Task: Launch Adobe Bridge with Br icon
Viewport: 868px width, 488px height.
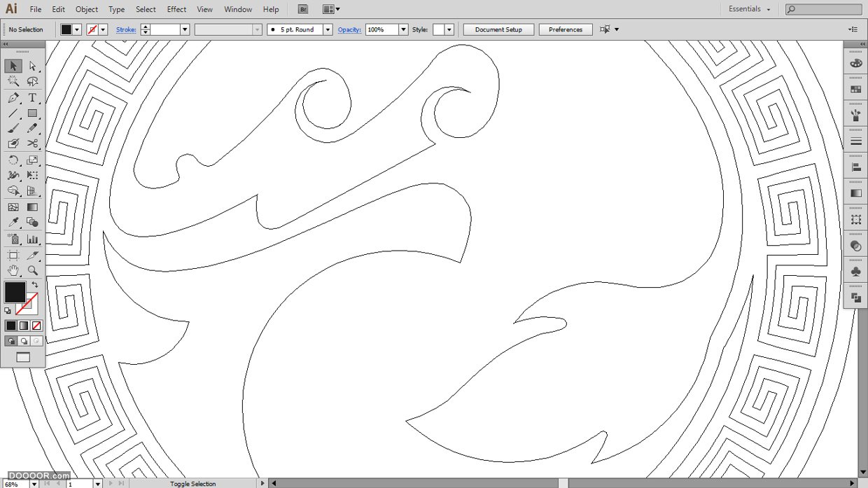Action: coord(302,9)
